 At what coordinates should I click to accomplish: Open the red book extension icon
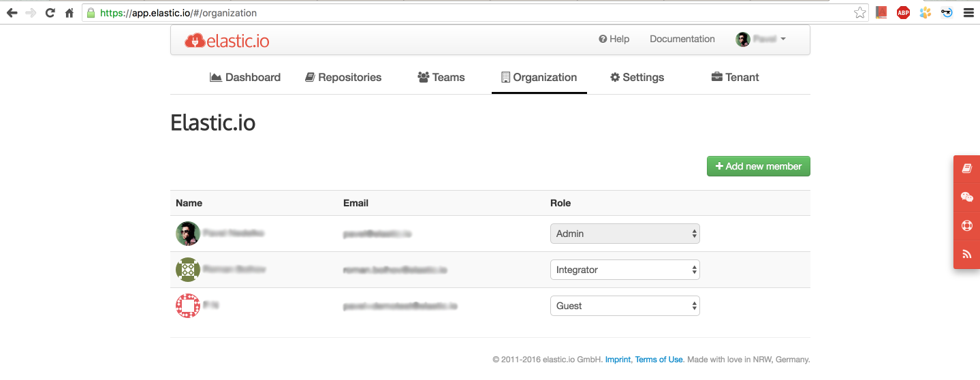tap(881, 12)
